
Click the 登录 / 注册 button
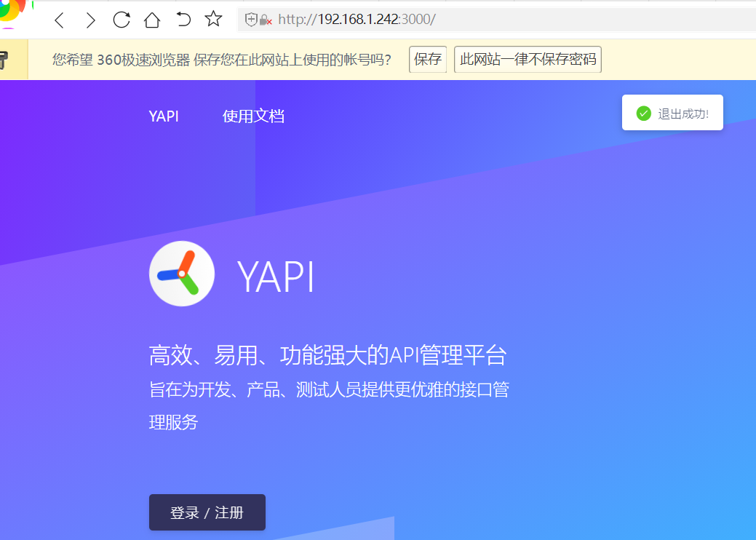[x=207, y=512]
